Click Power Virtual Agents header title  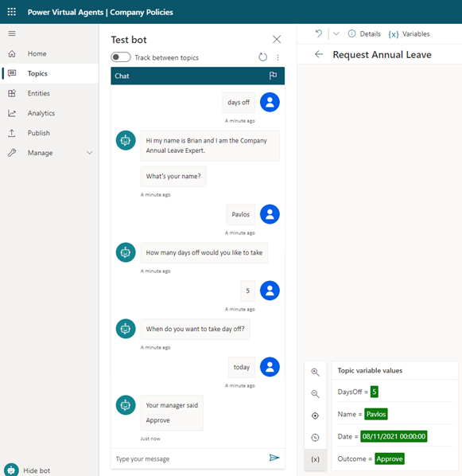point(100,12)
